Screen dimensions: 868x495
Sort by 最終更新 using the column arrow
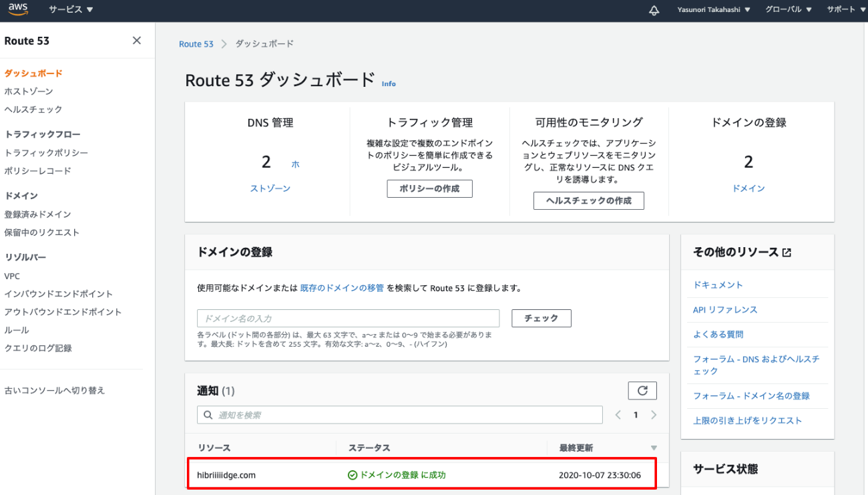coord(653,448)
